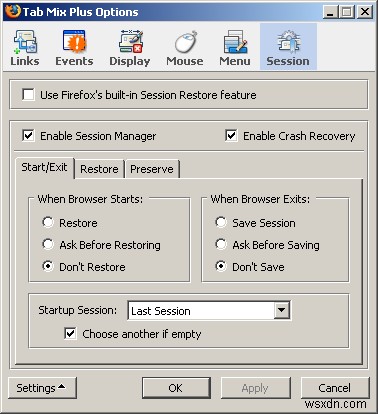Screen dimensions: 378x414
Task: Uncheck Enable Crash Recovery
Action: [x=231, y=136]
